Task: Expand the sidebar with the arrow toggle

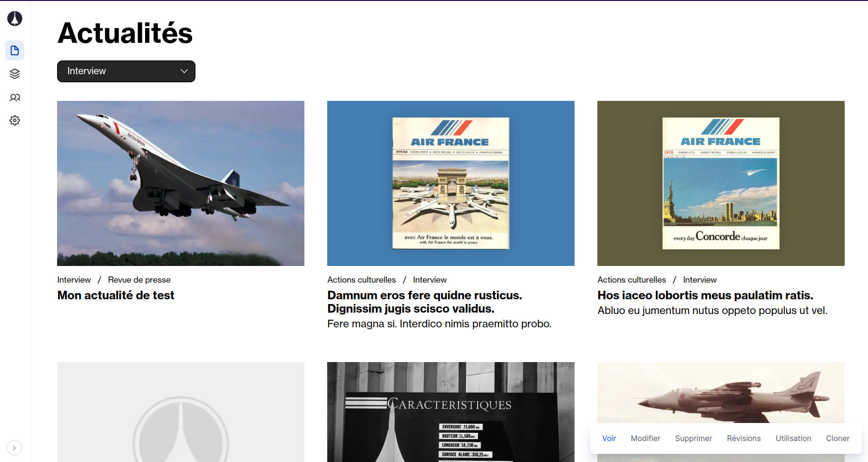Action: click(x=14, y=448)
